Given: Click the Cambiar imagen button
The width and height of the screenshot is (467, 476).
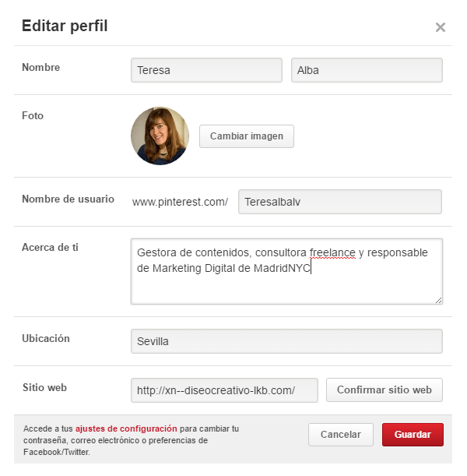Looking at the screenshot, I should tap(247, 136).
